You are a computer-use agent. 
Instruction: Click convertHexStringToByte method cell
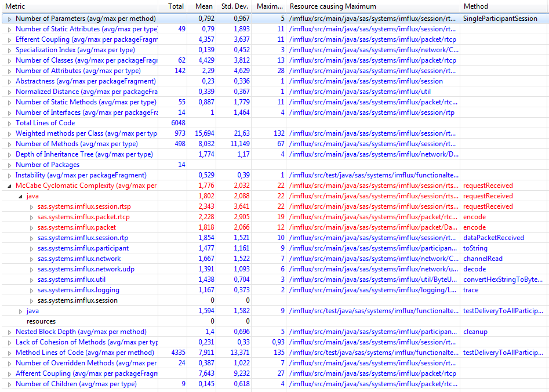503,280
